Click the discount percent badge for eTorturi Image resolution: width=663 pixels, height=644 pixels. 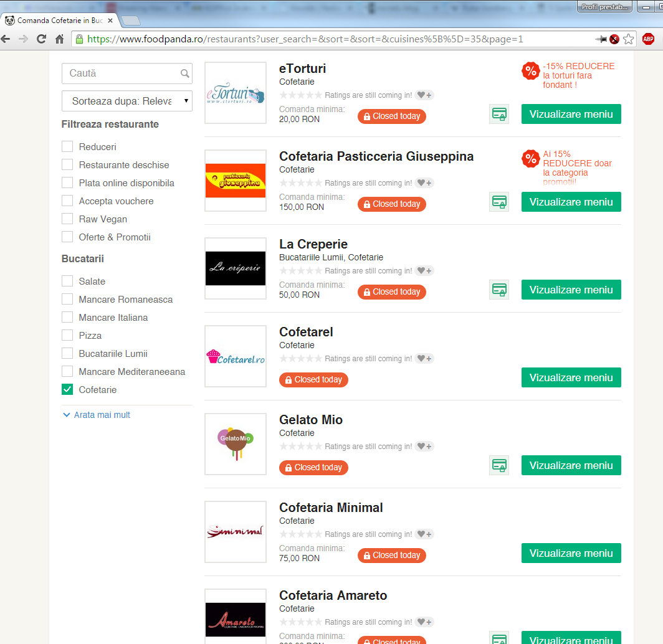(x=531, y=71)
